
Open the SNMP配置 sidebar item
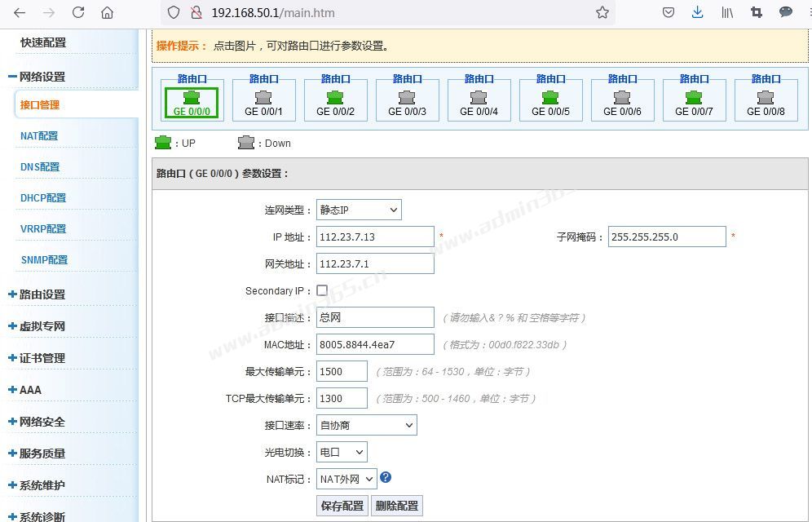(44, 260)
